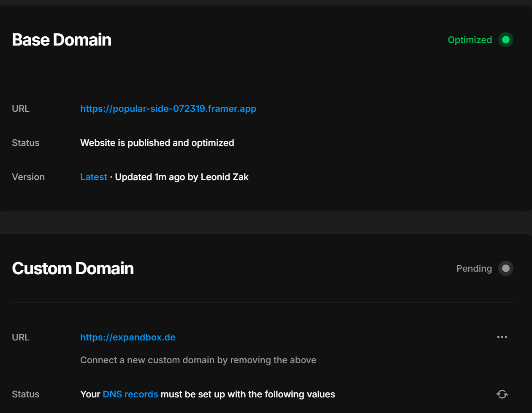This screenshot has width=532, height=413.
Task: Open the https://expandbox.de link
Action: click(x=128, y=337)
